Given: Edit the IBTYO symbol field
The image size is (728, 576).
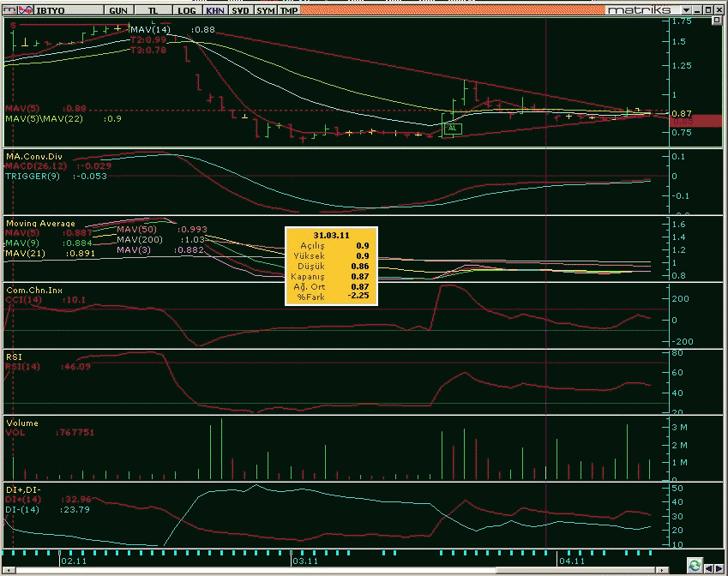Looking at the screenshot, I should tap(69, 10).
